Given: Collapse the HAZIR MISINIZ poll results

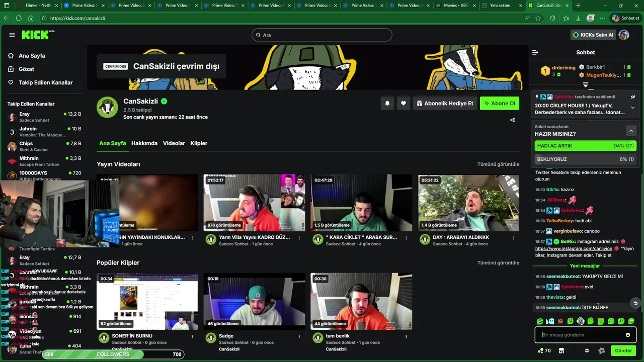Looking at the screenshot, I should pyautogui.click(x=631, y=131).
